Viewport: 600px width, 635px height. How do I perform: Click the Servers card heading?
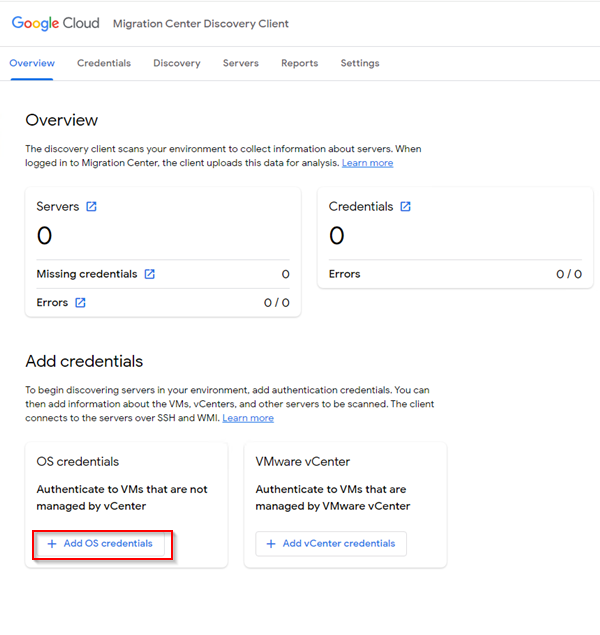pyautogui.click(x=57, y=207)
